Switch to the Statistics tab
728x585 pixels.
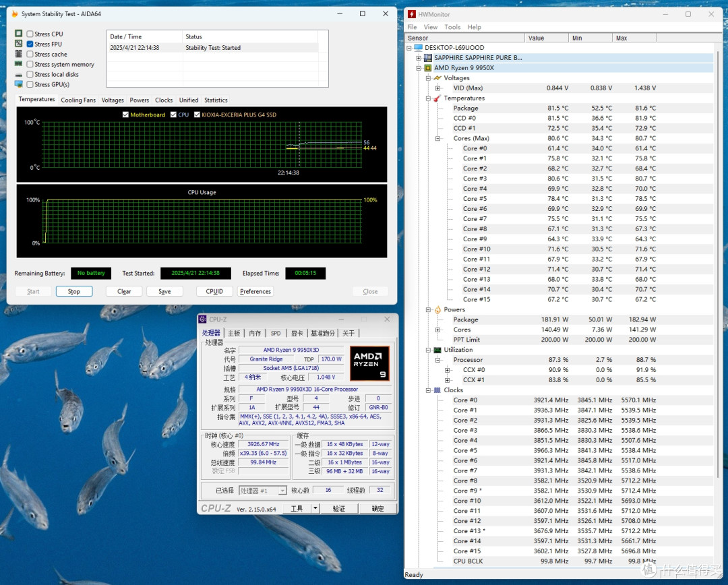[x=216, y=100]
